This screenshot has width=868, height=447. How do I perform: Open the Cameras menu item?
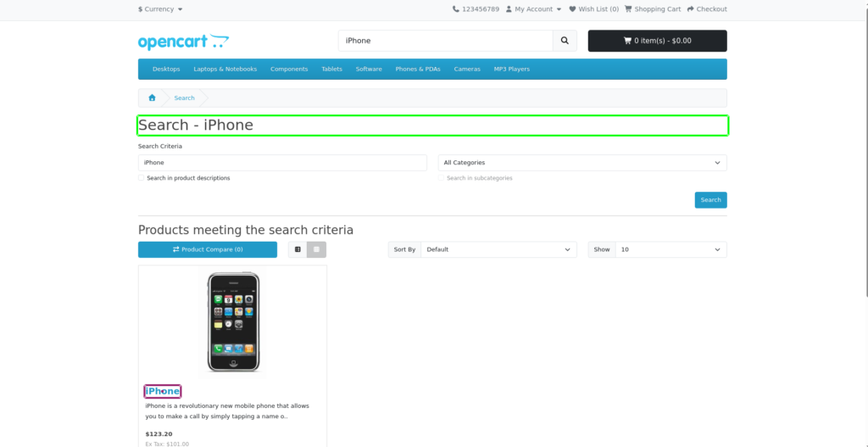467,70
